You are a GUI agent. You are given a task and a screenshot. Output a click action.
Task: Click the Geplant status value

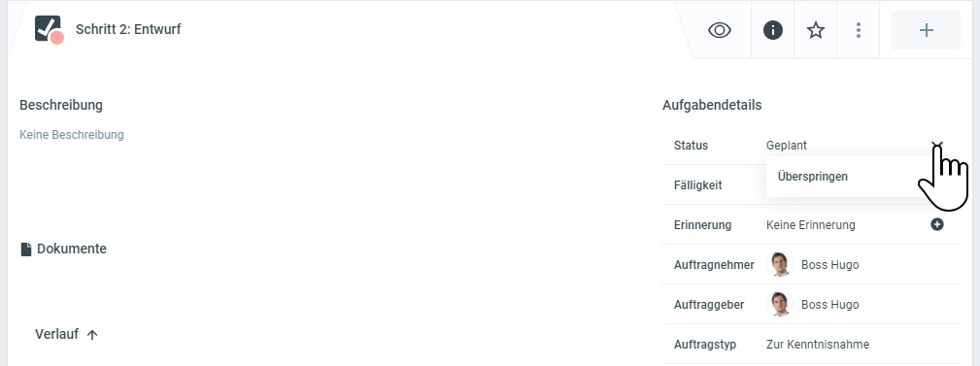pos(787,146)
